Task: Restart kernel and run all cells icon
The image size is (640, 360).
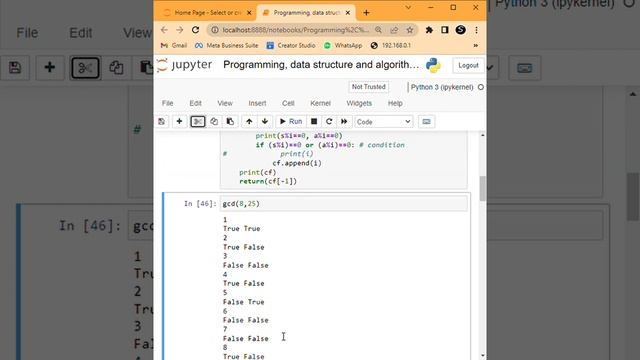Action: [x=344, y=122]
